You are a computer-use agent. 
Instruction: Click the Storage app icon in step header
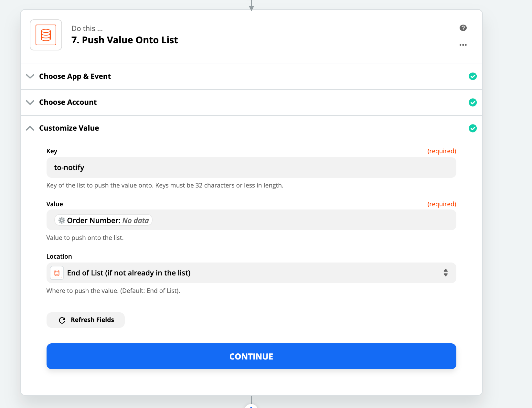46,35
